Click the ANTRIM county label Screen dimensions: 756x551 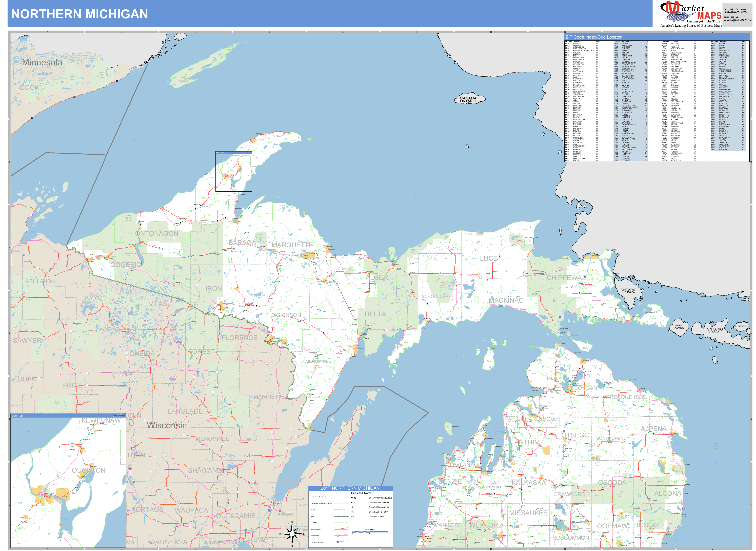527,442
